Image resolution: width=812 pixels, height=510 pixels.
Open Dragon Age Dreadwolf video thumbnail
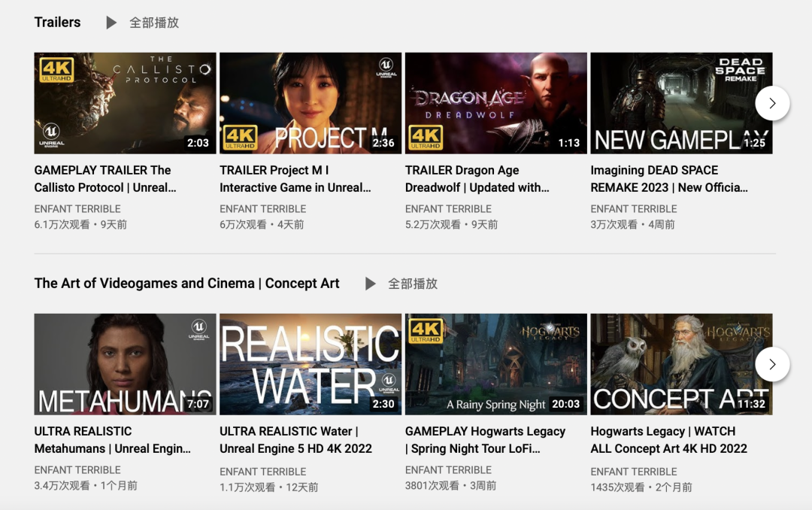tap(495, 103)
